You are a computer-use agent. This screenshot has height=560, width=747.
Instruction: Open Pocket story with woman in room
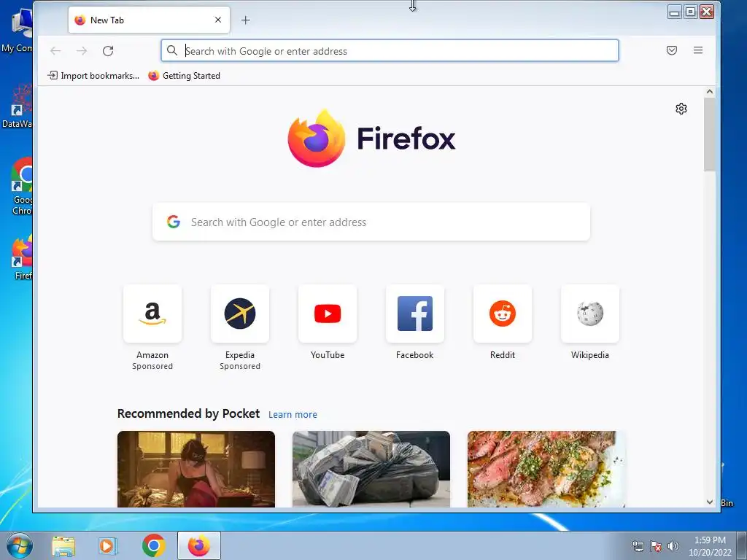point(196,469)
